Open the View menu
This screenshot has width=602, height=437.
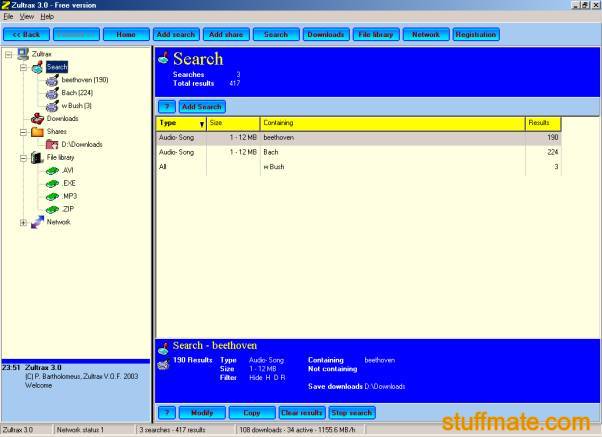click(26, 16)
